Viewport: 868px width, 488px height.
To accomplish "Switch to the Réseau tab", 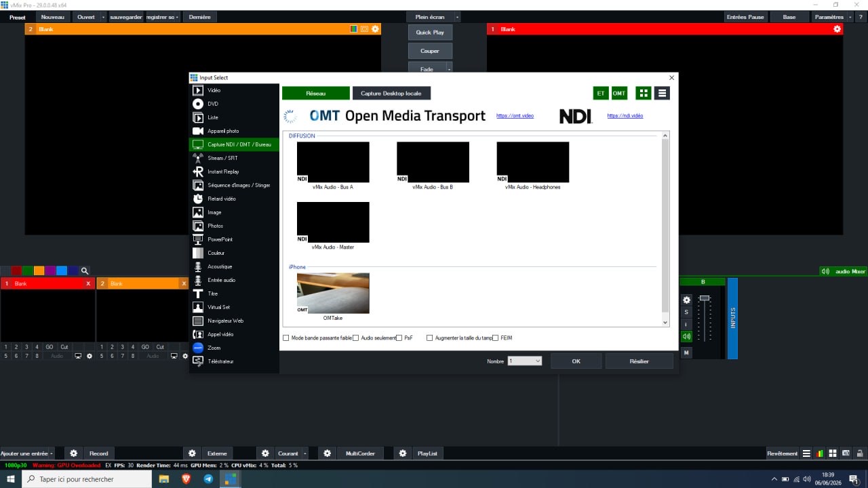I will click(316, 94).
